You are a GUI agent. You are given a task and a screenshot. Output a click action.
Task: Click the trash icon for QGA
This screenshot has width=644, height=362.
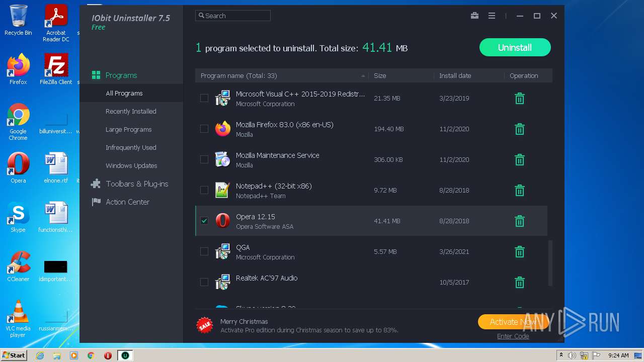pyautogui.click(x=520, y=252)
